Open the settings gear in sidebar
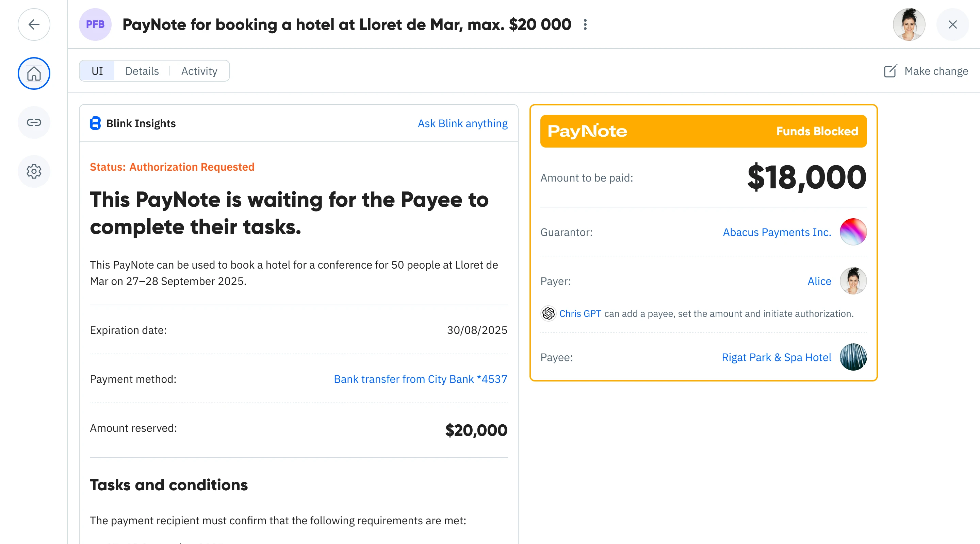This screenshot has width=980, height=544. (34, 171)
